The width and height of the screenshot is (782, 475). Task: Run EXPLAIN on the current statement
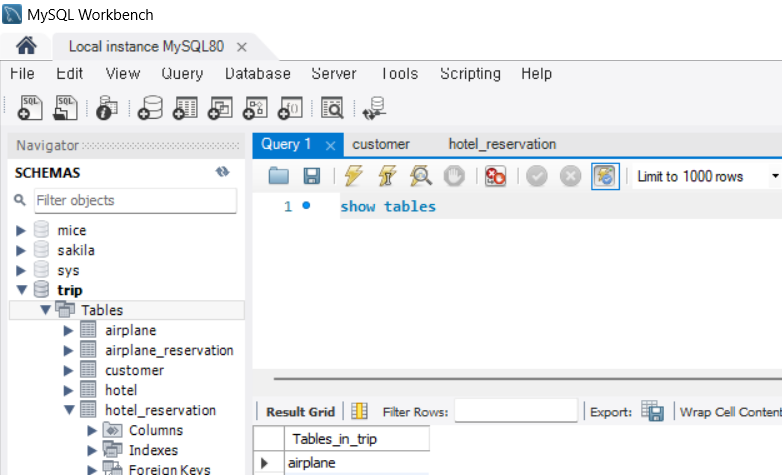pos(420,176)
